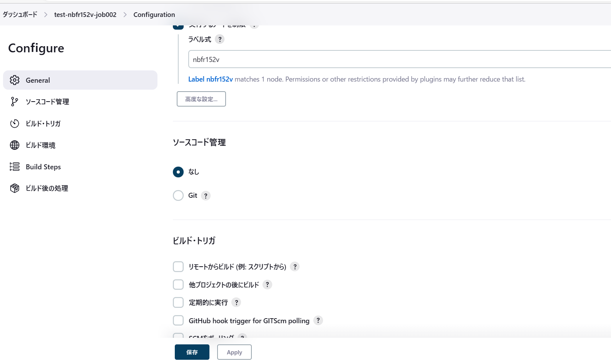The width and height of the screenshot is (611, 364).
Task: Expand the 高度な設定 advanced settings button
Action: point(201,99)
